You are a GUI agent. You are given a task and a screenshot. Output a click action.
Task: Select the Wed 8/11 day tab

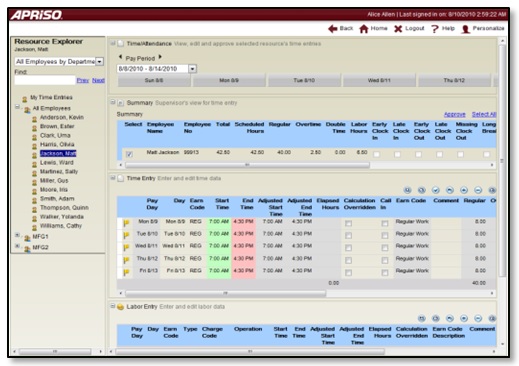tap(379, 80)
